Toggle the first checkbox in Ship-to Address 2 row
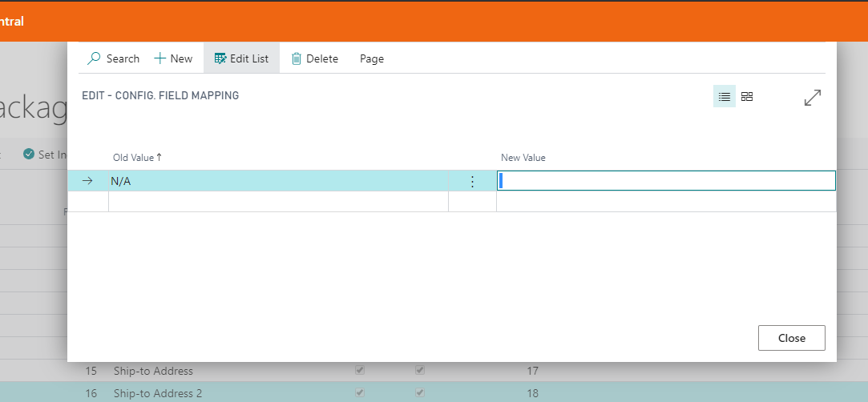Screen dimensions: 868x402 360,393
